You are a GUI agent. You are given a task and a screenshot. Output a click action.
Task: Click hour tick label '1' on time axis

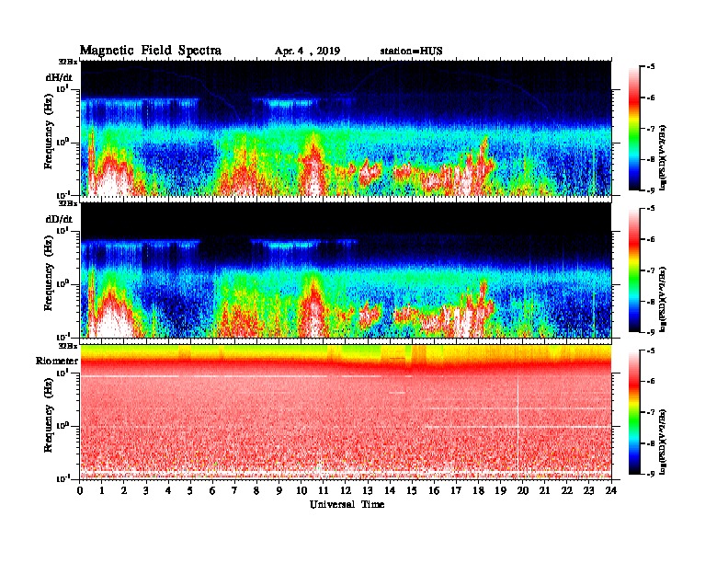102,491
